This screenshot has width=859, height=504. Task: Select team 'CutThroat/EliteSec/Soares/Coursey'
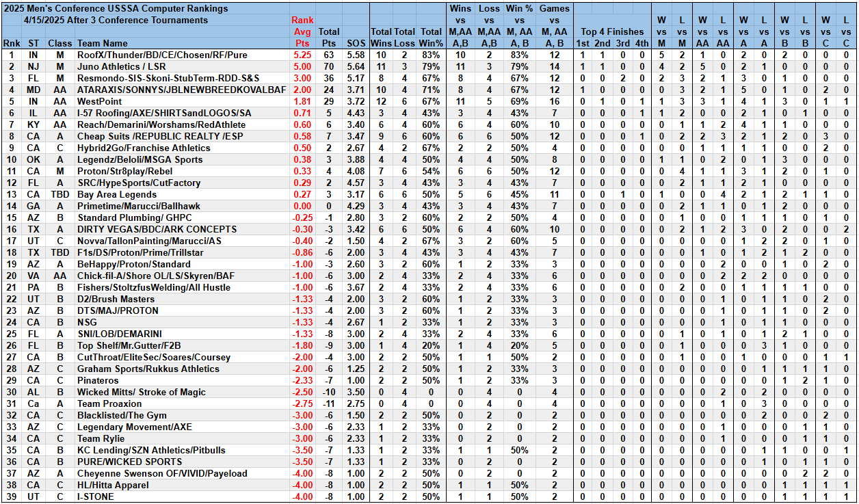(149, 357)
